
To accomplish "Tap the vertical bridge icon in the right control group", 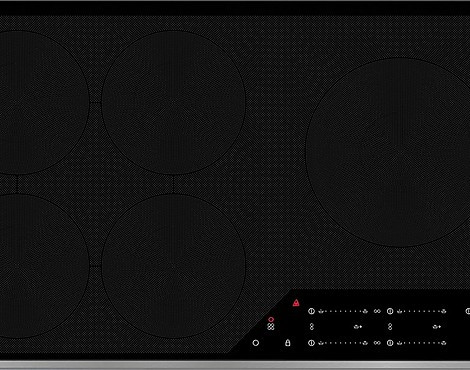I will pyautogui.click(x=390, y=327).
